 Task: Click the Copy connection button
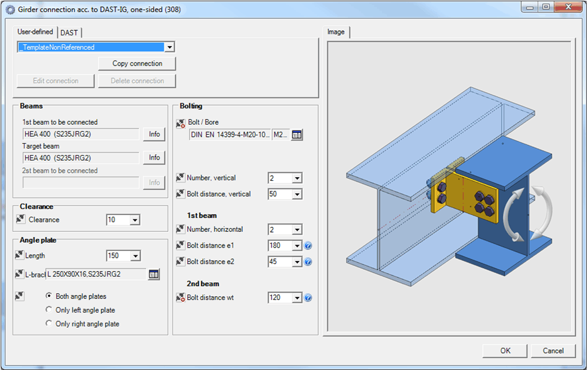coord(137,64)
